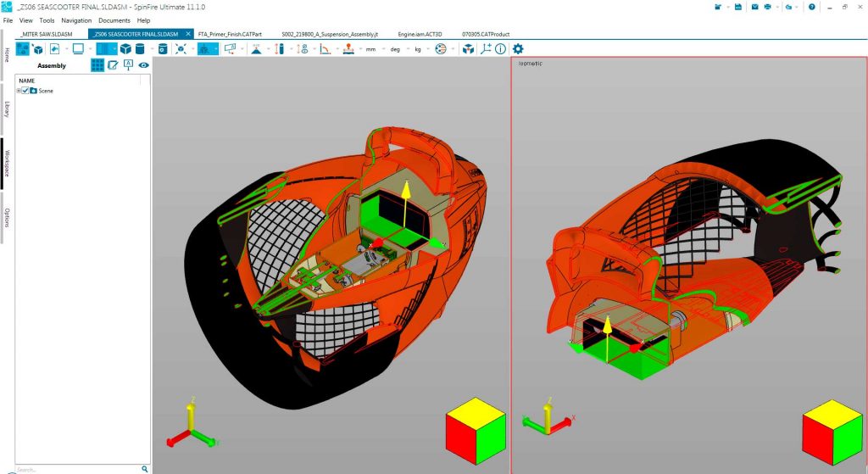The image size is (868, 474).
Task: Switch to the _MITER SAW.SLDASM document tab
Action: coord(47,34)
